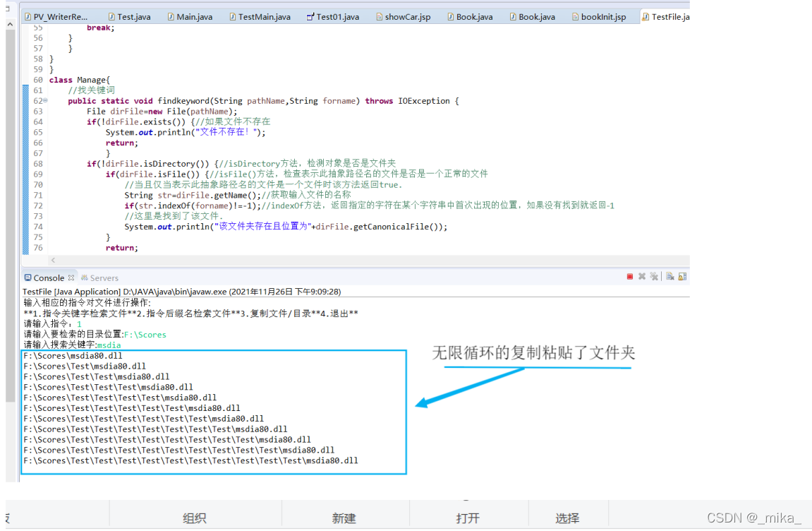Open the Test01.java tab
Viewport: 812px width, 531px height.
333,17
